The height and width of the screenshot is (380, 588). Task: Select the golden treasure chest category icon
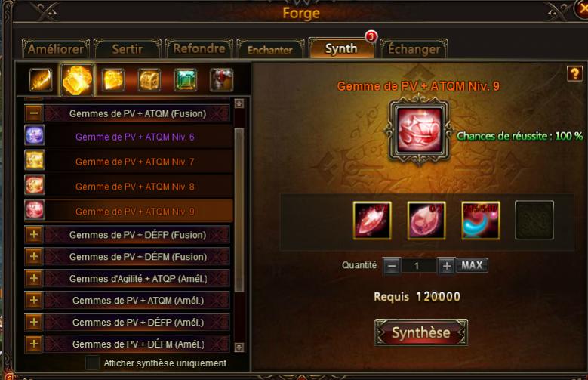point(149,80)
